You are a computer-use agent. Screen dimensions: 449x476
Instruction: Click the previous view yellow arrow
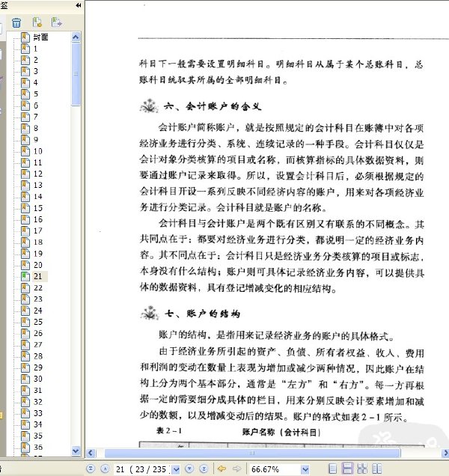(222, 469)
